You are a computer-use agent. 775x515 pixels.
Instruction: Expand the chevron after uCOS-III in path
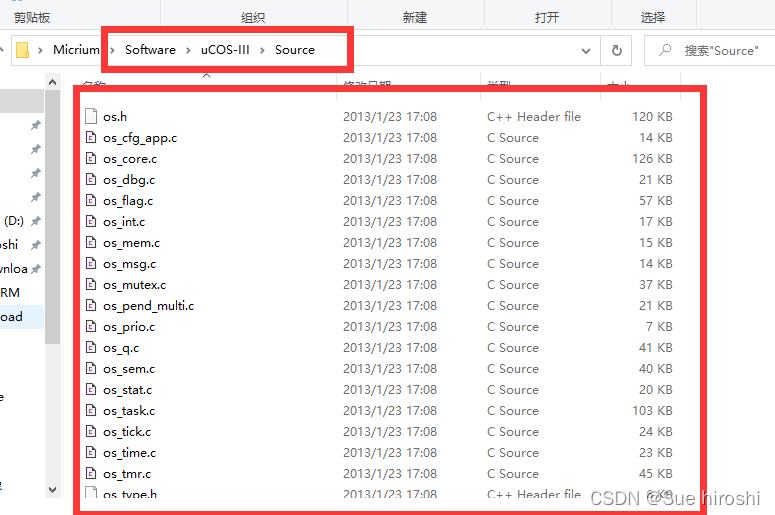[x=262, y=50]
